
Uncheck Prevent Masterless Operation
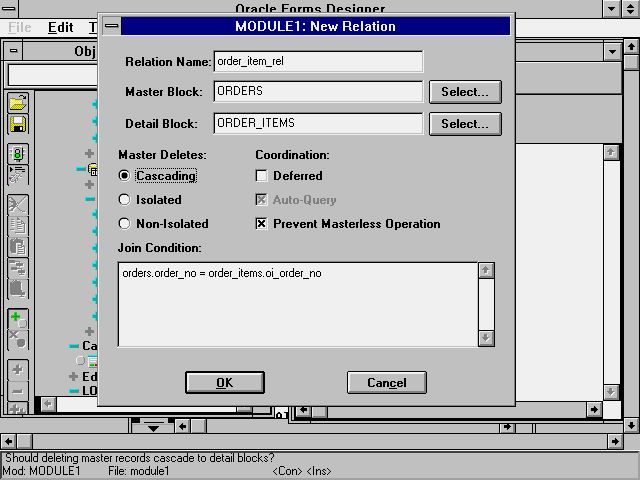point(262,224)
